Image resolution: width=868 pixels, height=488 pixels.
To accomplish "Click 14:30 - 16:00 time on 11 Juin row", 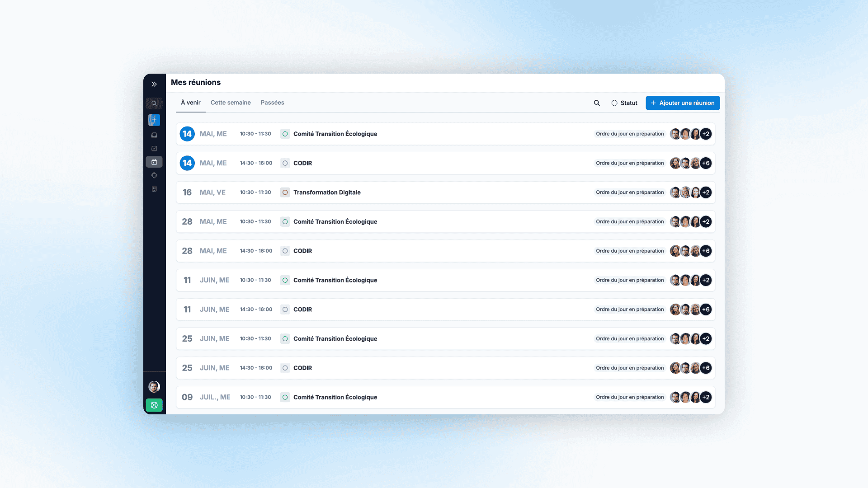I will (256, 310).
